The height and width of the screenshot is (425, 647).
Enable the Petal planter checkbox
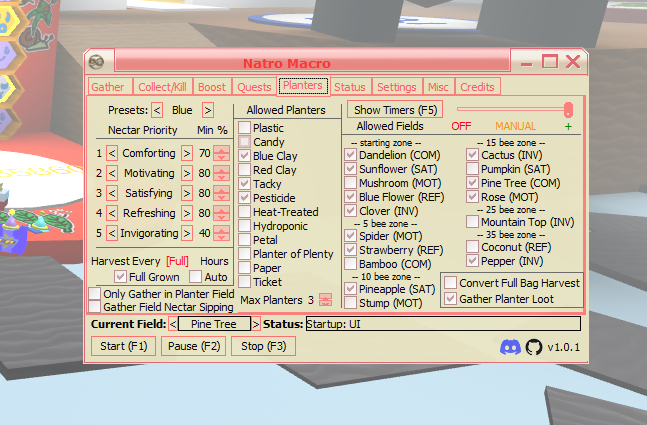coord(244,240)
